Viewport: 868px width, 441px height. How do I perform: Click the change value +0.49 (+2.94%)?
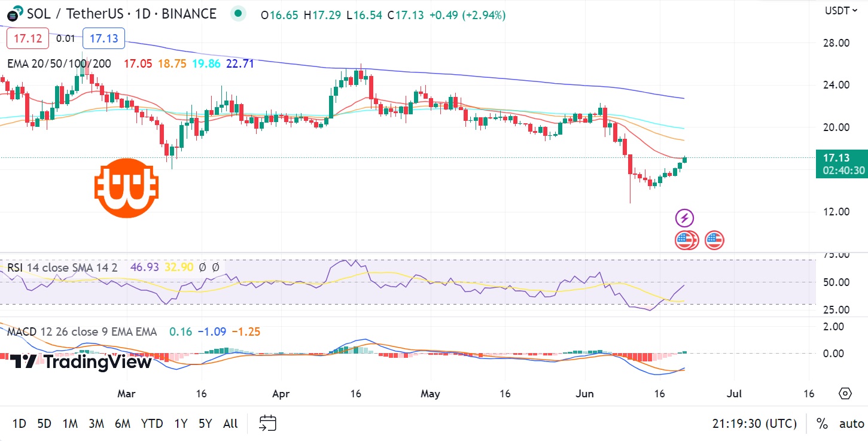coord(468,15)
